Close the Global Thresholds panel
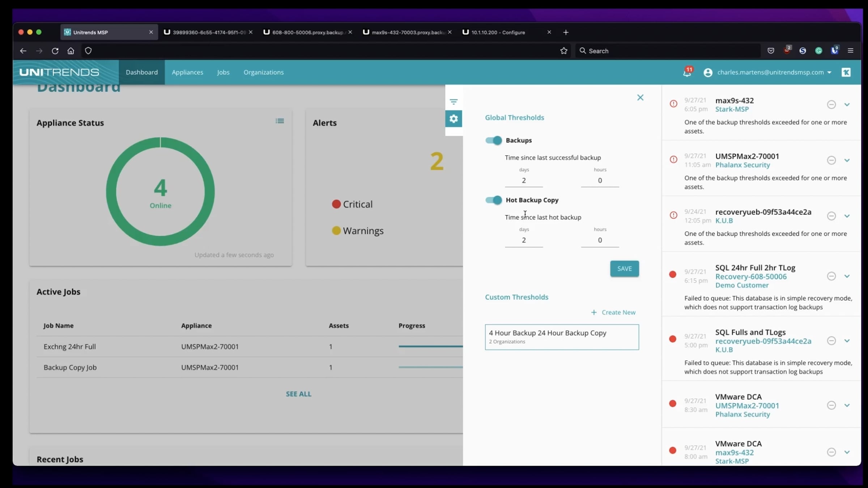Viewport: 868px width, 488px height. 640,98
